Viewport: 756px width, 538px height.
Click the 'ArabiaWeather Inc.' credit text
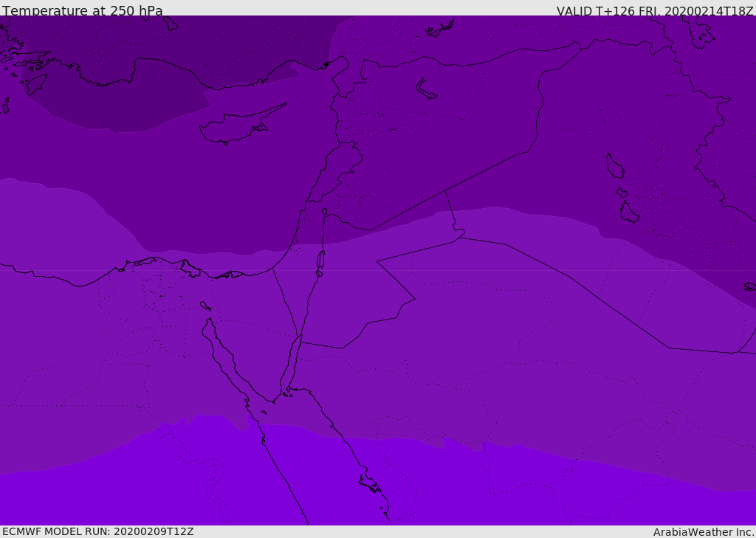pos(704,532)
